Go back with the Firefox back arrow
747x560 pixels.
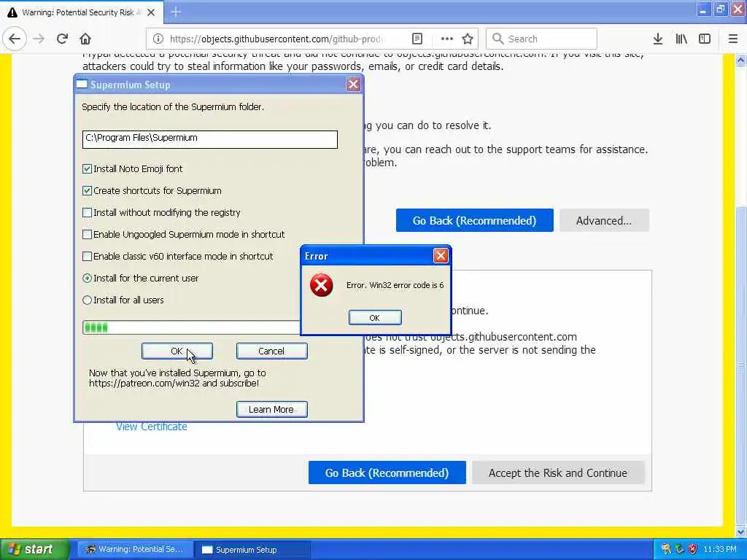coord(15,39)
